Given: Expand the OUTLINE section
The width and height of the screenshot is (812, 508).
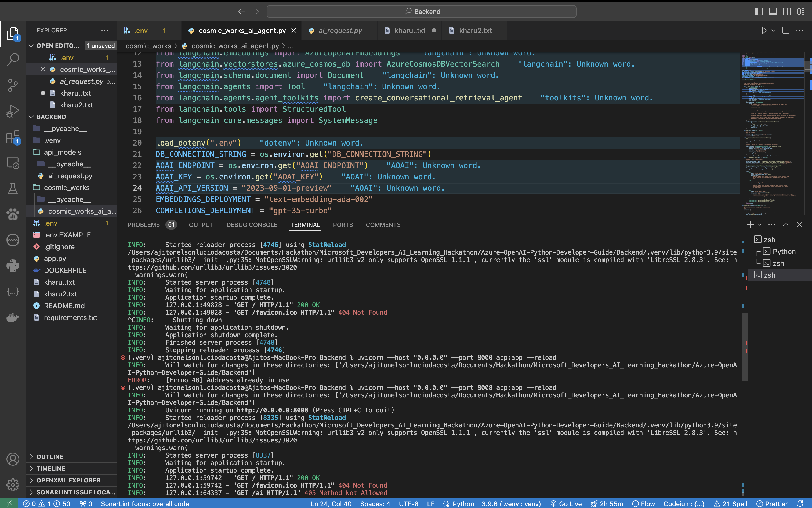Looking at the screenshot, I should (x=50, y=457).
